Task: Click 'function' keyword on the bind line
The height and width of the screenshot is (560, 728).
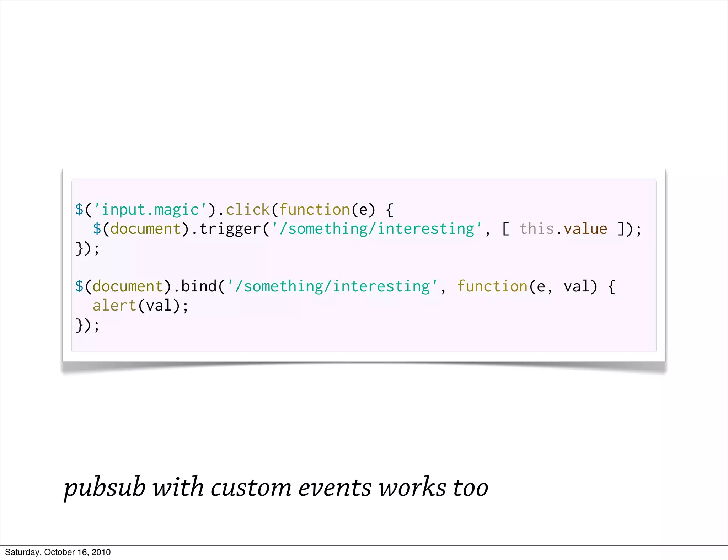Action: click(x=492, y=286)
